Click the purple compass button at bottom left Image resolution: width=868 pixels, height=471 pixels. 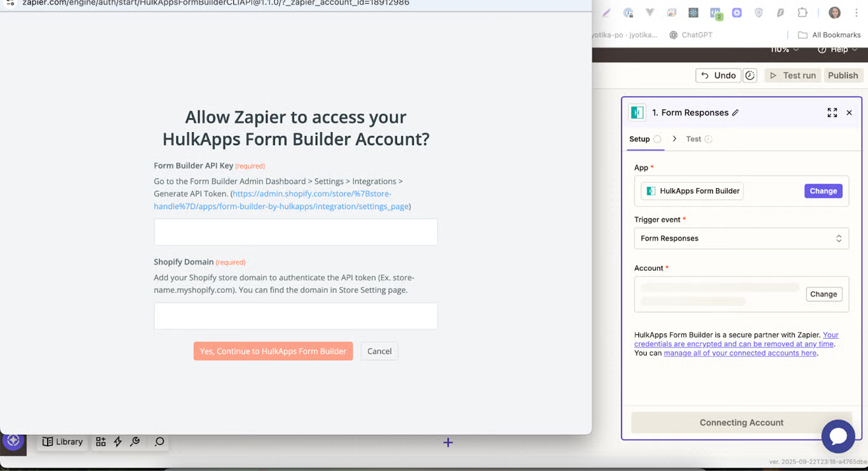13,440
